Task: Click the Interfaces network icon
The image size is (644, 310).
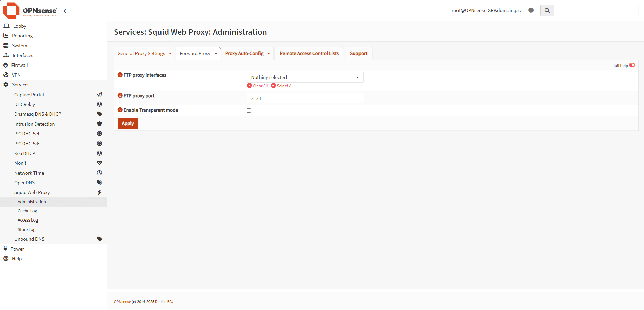Action: click(x=6, y=55)
